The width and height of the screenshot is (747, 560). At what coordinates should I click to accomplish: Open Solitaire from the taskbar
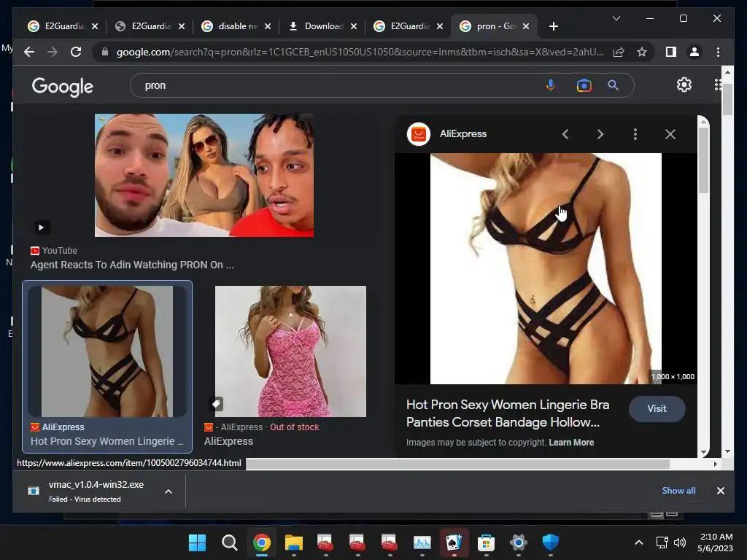[x=454, y=542]
